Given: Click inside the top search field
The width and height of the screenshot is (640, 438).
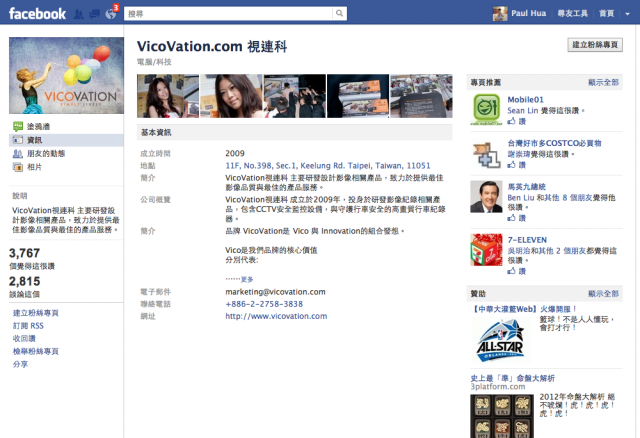Looking at the screenshot, I should point(229,13).
